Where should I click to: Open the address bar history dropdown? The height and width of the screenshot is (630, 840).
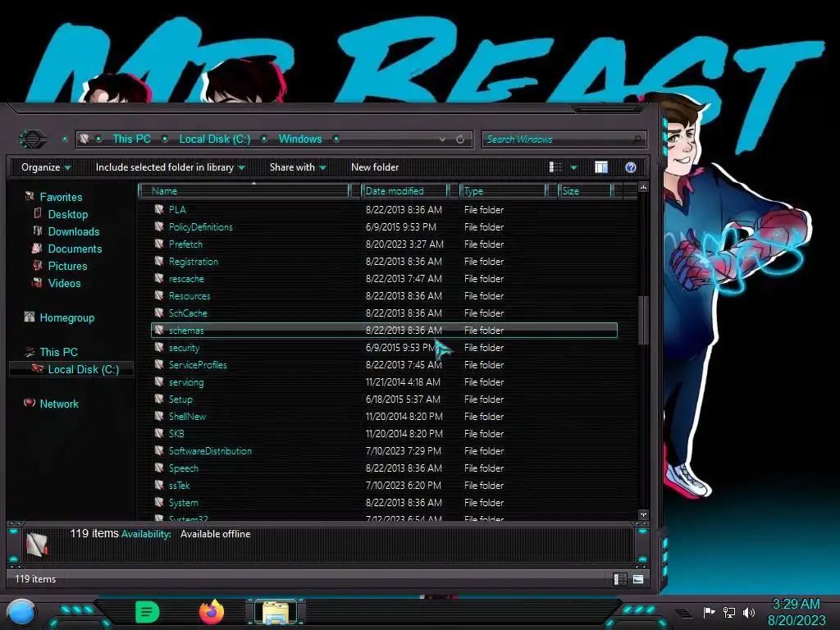442,139
